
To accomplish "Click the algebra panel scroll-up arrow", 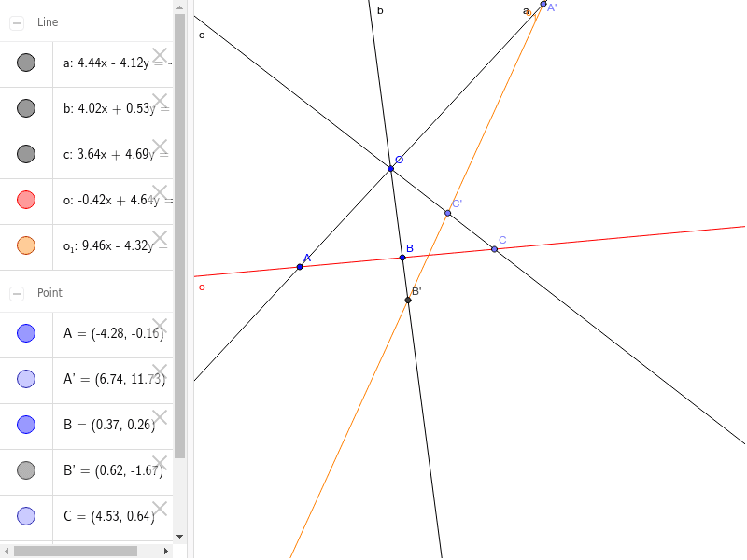I will pos(179,7).
